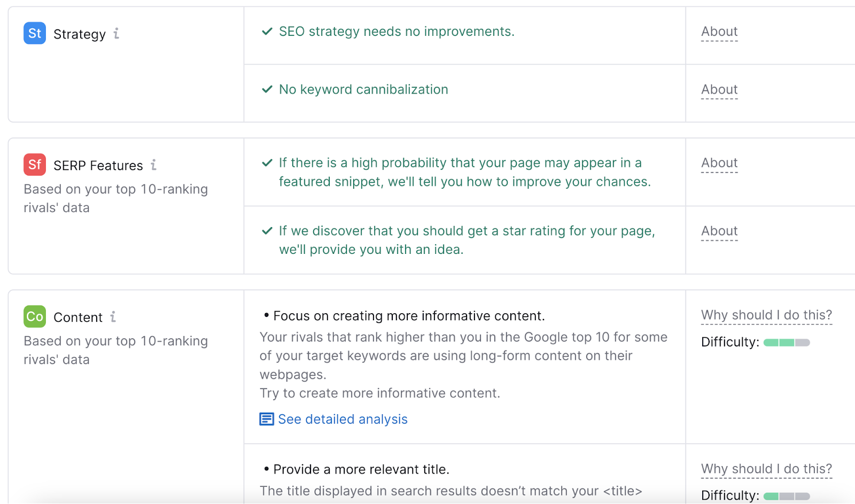Click the checkmark beside 'No keyword cannibalization'
855x504 pixels.
coord(267,89)
